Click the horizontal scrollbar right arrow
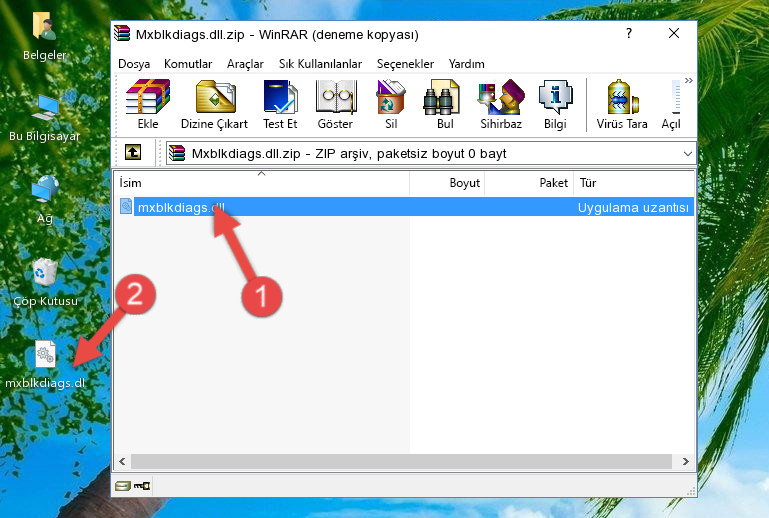This screenshot has width=769, height=518. 686,462
